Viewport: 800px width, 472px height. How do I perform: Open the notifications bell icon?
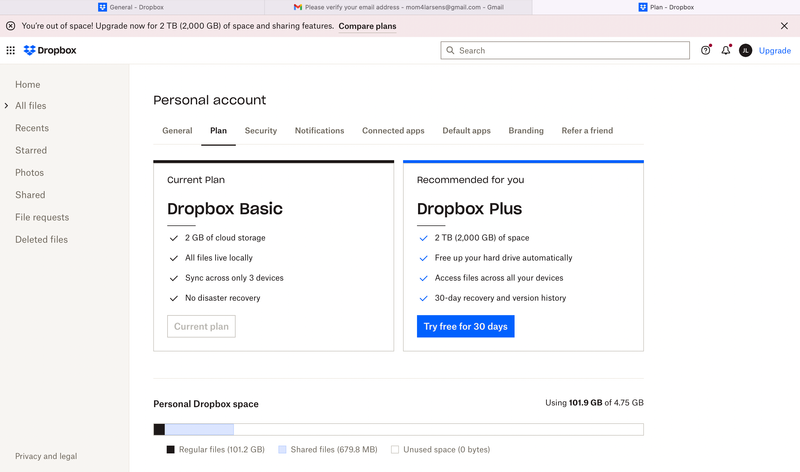pyautogui.click(x=726, y=50)
